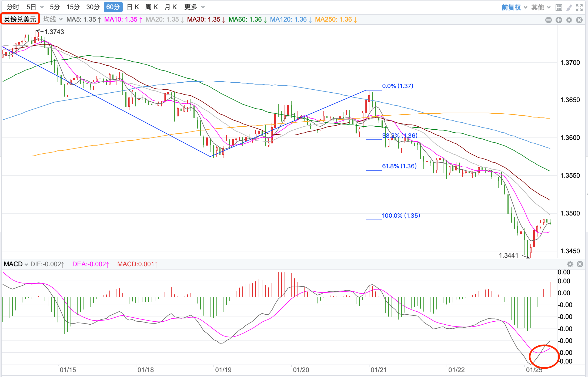Viewport: 588px width, 377px height.
Task: Select the drawing brush tool
Action: click(569, 7)
